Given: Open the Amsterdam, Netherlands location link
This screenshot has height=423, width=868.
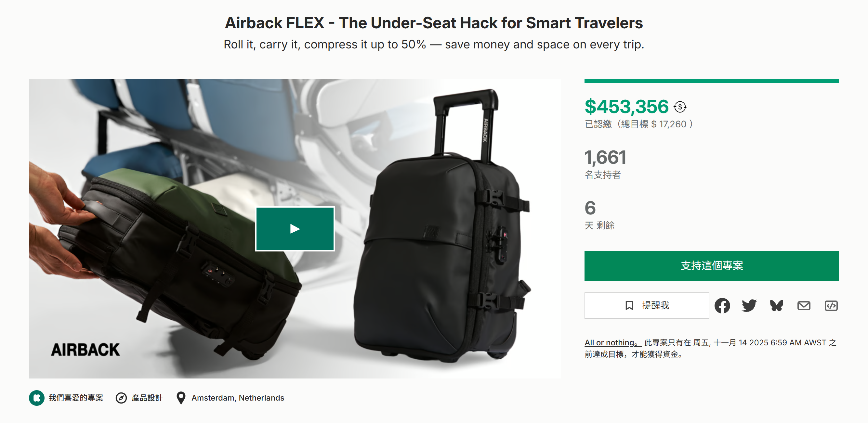Looking at the screenshot, I should pos(238,398).
